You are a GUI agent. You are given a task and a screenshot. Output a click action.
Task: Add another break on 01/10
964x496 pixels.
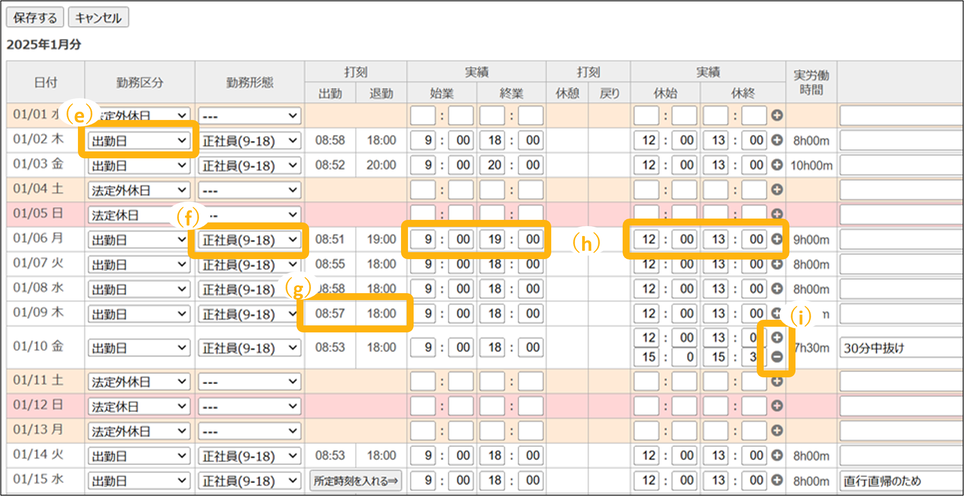point(776,338)
